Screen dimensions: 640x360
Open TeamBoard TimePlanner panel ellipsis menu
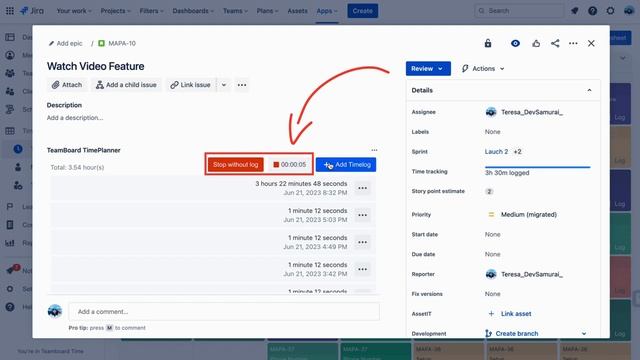pyautogui.click(x=374, y=150)
